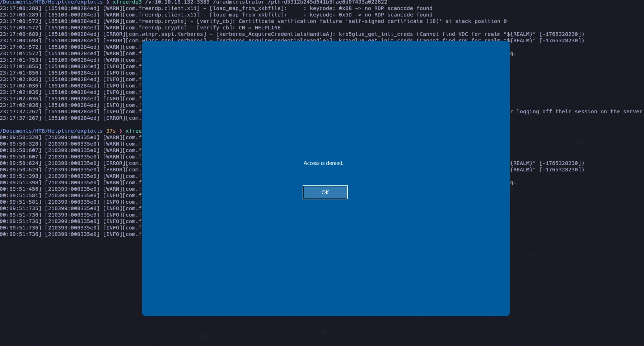Viewport: 644px width, 346px height.
Task: Click the ERROR log line stamped 23:17:37:267
Action: point(71,118)
